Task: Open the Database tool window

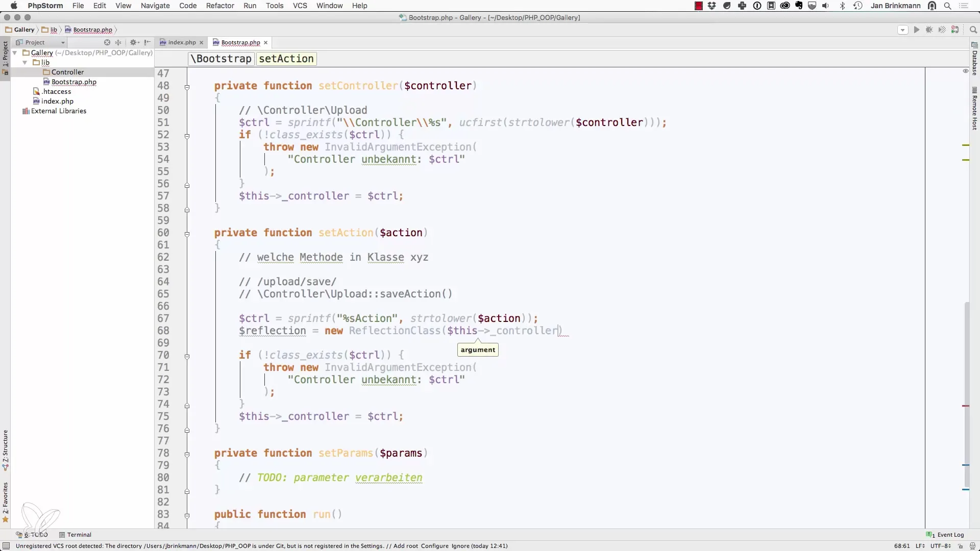Action: click(974, 59)
